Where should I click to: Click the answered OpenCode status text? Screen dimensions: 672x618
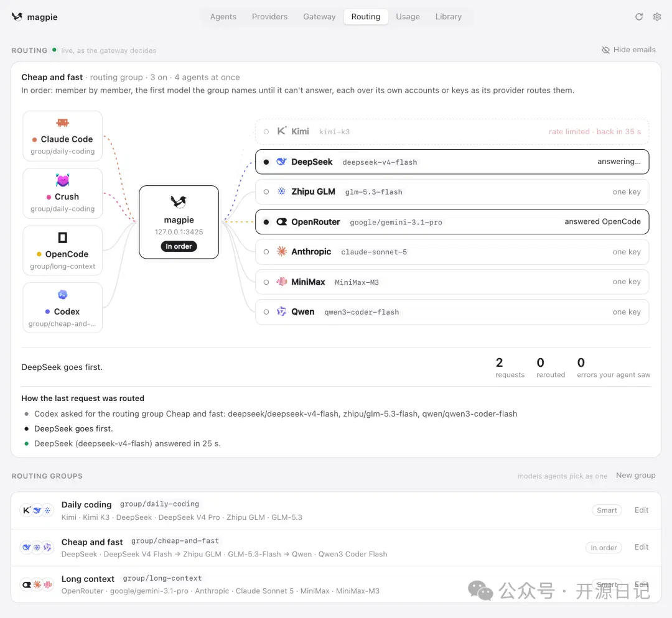click(x=602, y=221)
